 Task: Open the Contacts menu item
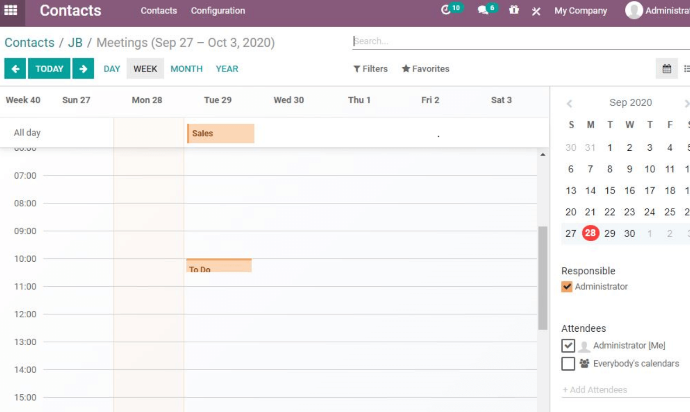click(158, 11)
